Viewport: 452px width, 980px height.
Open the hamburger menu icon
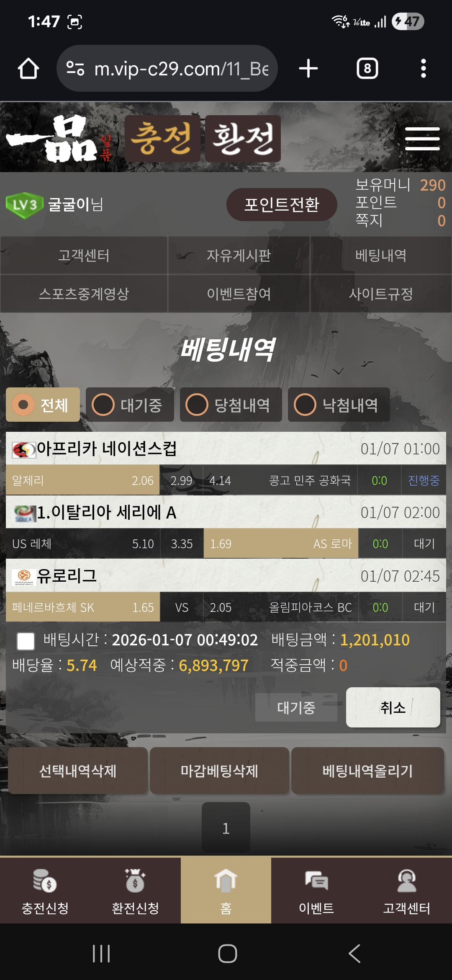pyautogui.click(x=422, y=139)
